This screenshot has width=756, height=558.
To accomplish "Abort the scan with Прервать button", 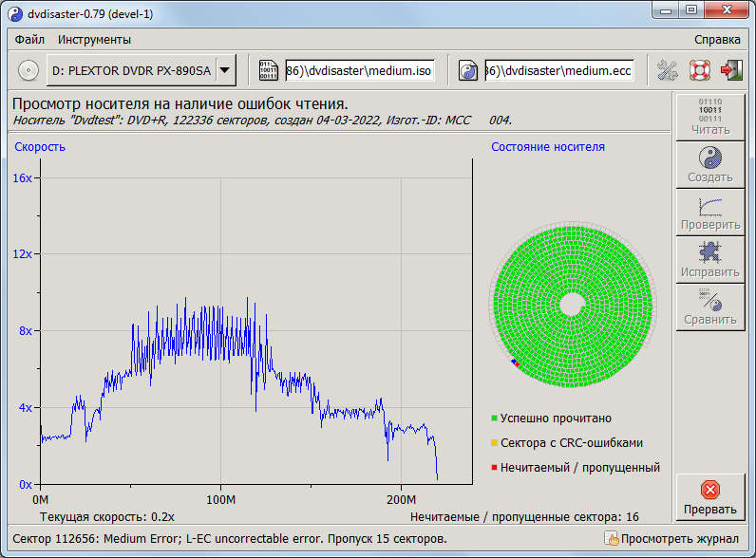I will (709, 497).
